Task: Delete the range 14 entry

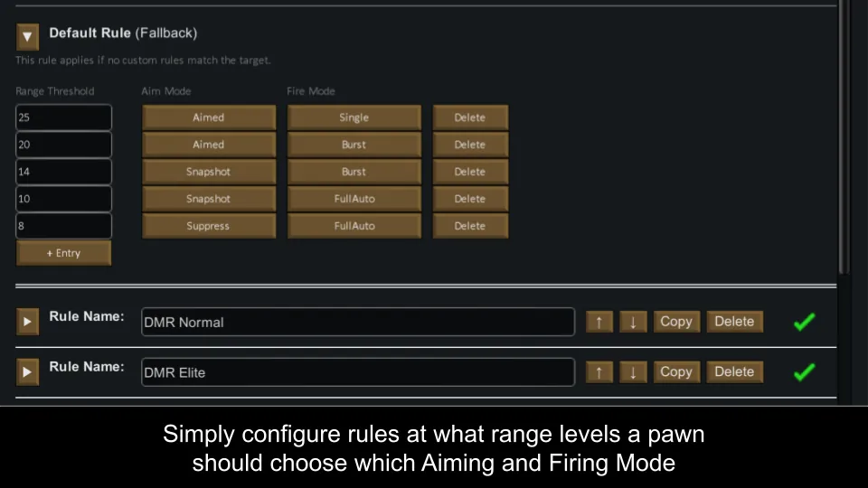Action: tap(469, 172)
